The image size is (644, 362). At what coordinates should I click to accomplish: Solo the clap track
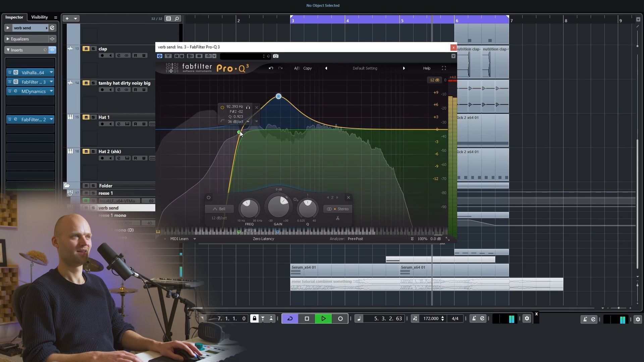(x=93, y=49)
